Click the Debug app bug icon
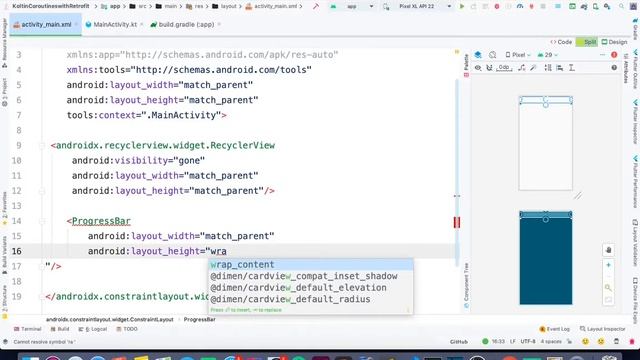 (497, 7)
